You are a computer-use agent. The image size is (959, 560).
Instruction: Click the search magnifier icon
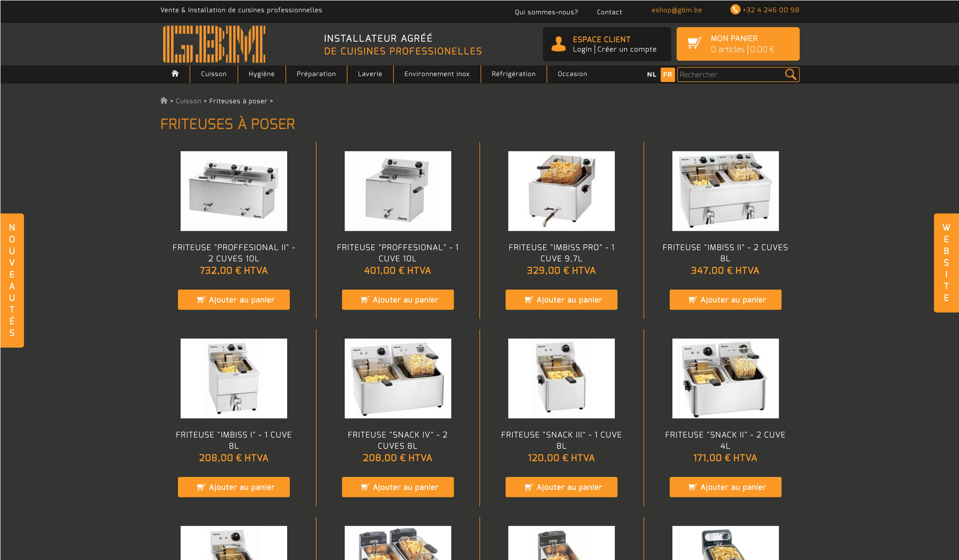[790, 74]
